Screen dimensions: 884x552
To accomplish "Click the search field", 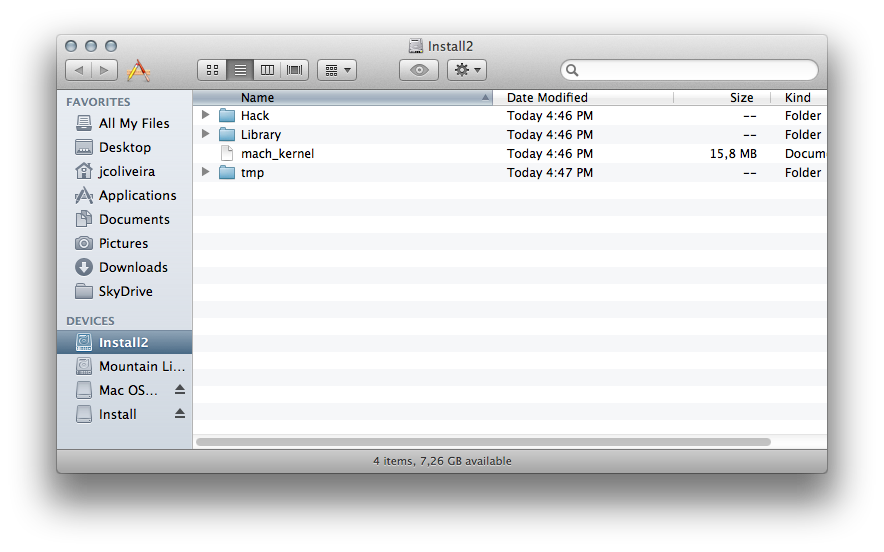I will pyautogui.click(x=689, y=70).
